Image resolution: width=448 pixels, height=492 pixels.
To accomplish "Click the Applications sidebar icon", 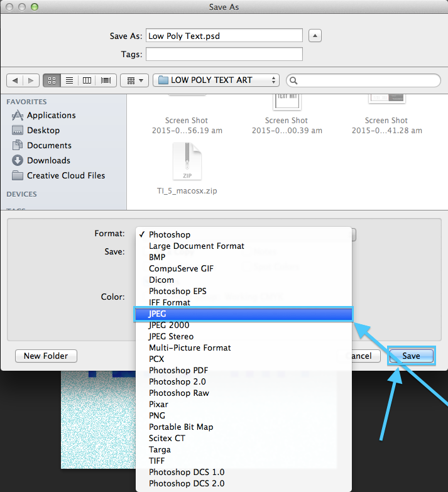I will [18, 115].
